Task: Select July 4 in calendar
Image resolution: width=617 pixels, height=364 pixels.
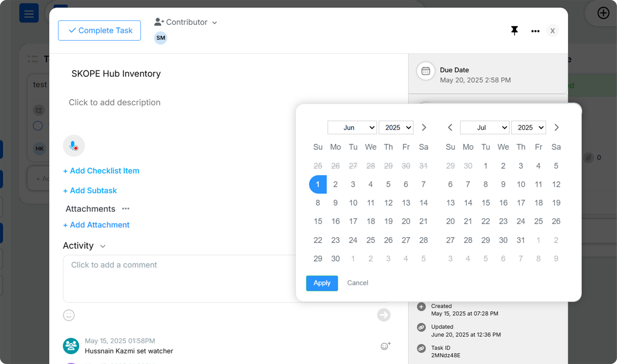Action: (x=538, y=166)
